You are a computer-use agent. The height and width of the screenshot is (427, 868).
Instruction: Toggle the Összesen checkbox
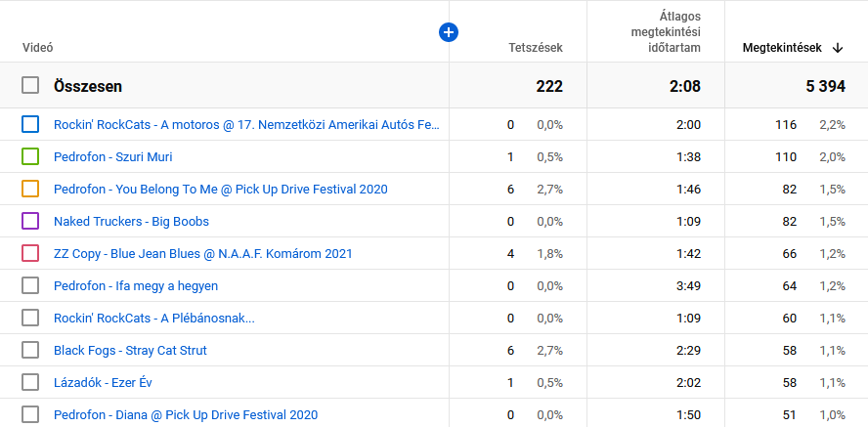[30, 86]
